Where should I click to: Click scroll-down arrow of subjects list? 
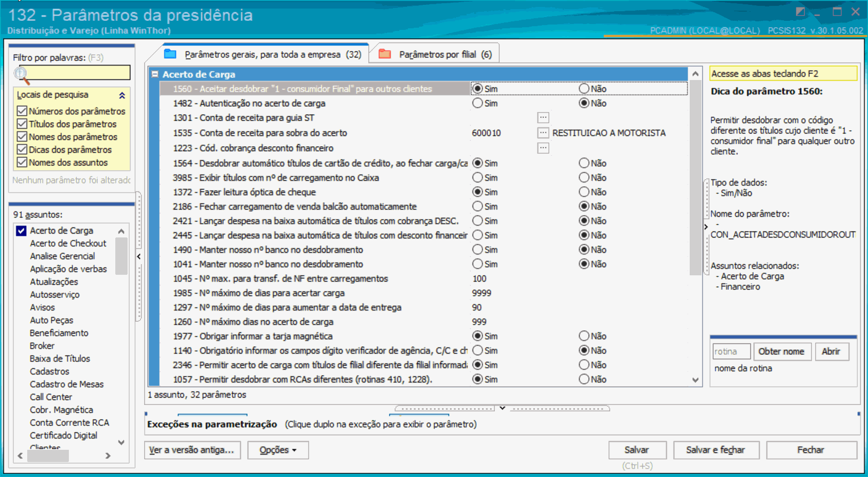(122, 442)
